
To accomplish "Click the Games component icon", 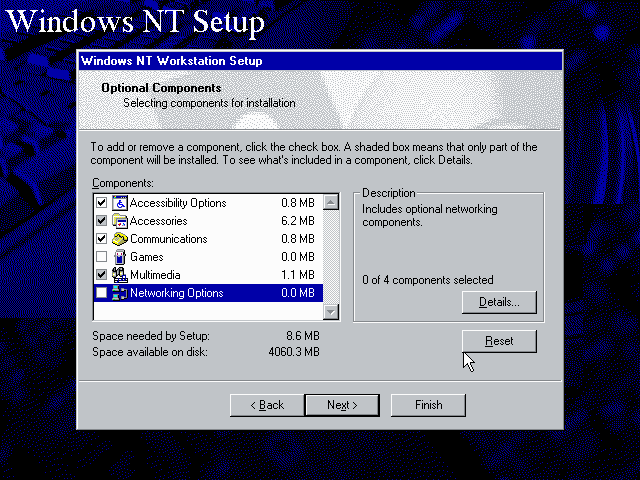I will click(119, 257).
